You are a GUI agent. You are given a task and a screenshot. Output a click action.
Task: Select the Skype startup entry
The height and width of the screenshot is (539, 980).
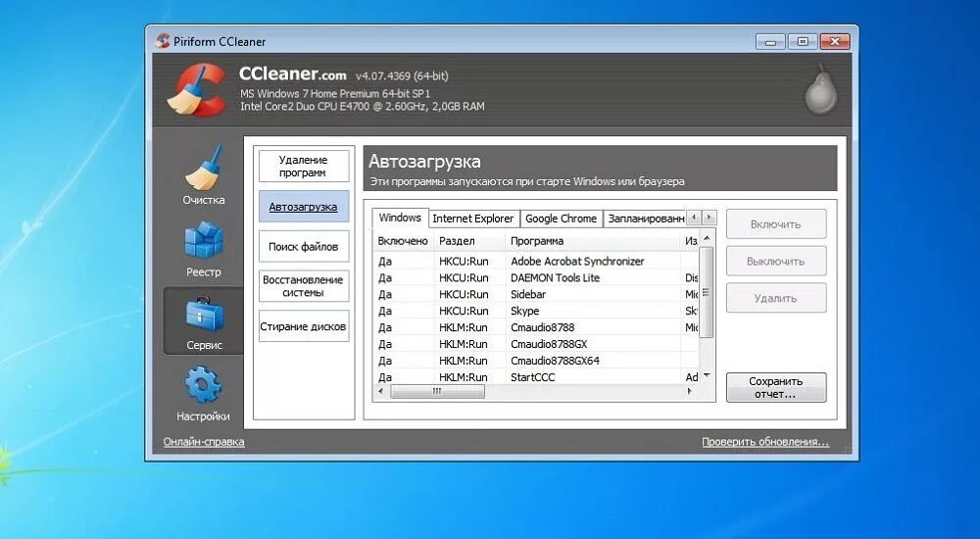535,311
